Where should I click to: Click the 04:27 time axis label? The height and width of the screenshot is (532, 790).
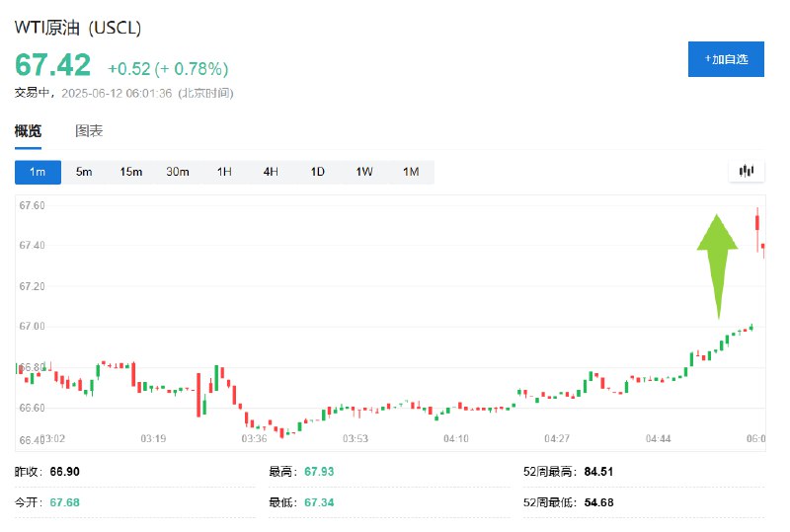pos(557,439)
